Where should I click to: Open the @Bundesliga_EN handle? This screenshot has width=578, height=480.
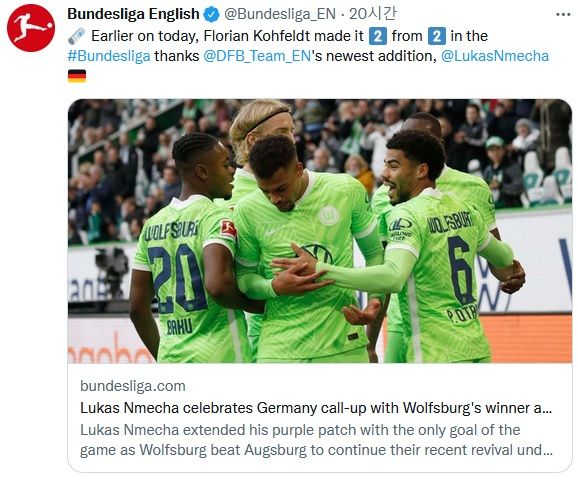(279, 14)
